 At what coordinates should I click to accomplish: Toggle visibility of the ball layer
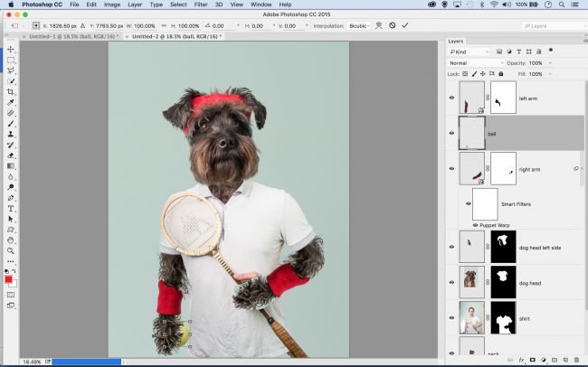451,133
